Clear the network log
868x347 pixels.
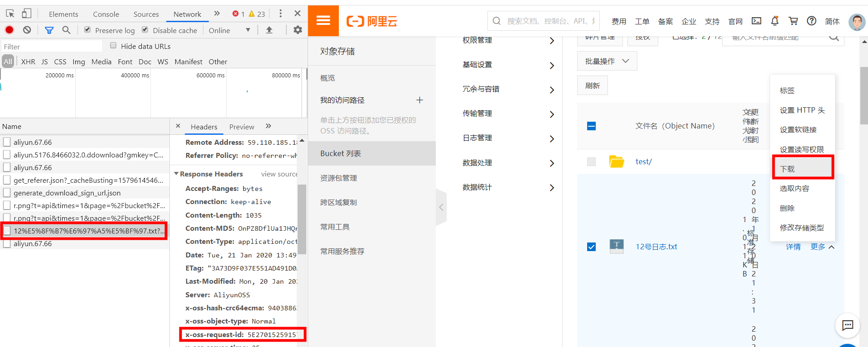click(27, 30)
